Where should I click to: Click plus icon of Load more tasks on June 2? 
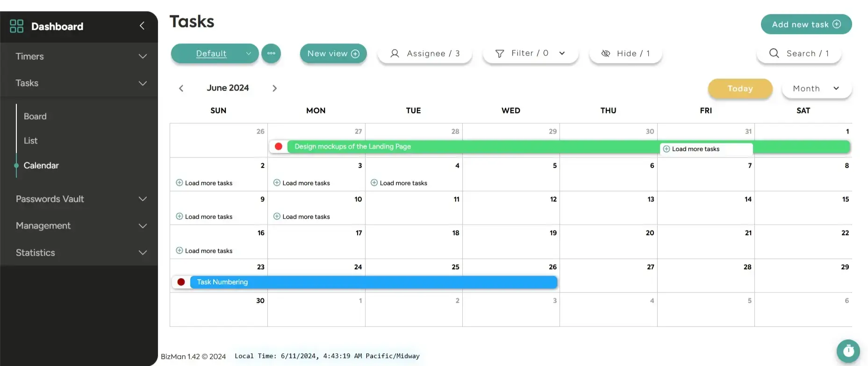[179, 183]
